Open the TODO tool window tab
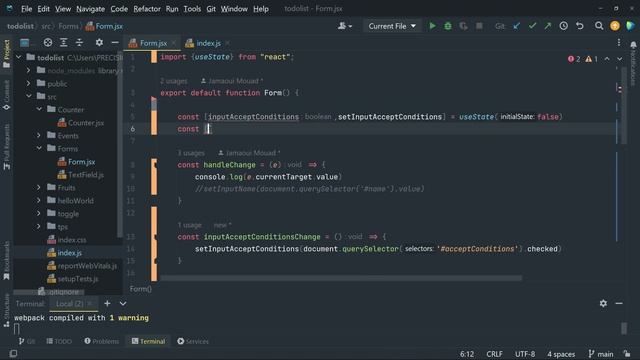Image resolution: width=640 pixels, height=360 pixels. pos(59,341)
